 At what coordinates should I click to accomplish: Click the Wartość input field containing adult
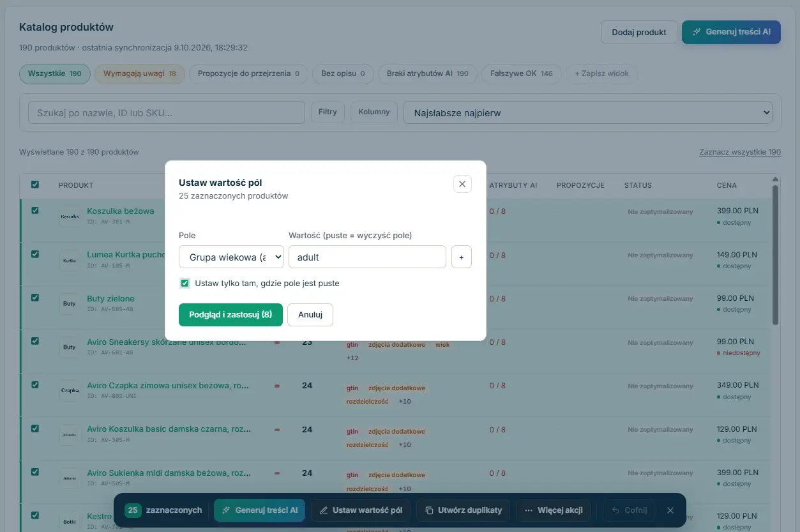[367, 257]
